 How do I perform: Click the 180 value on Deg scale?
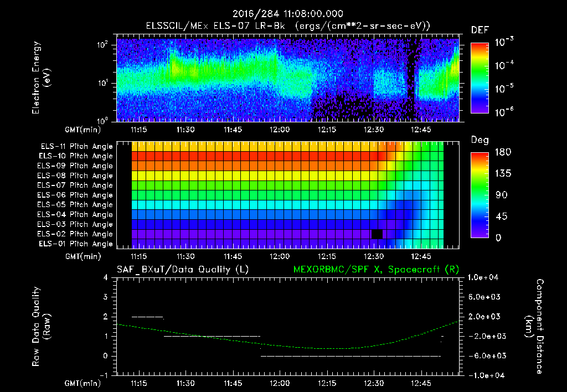pos(503,152)
